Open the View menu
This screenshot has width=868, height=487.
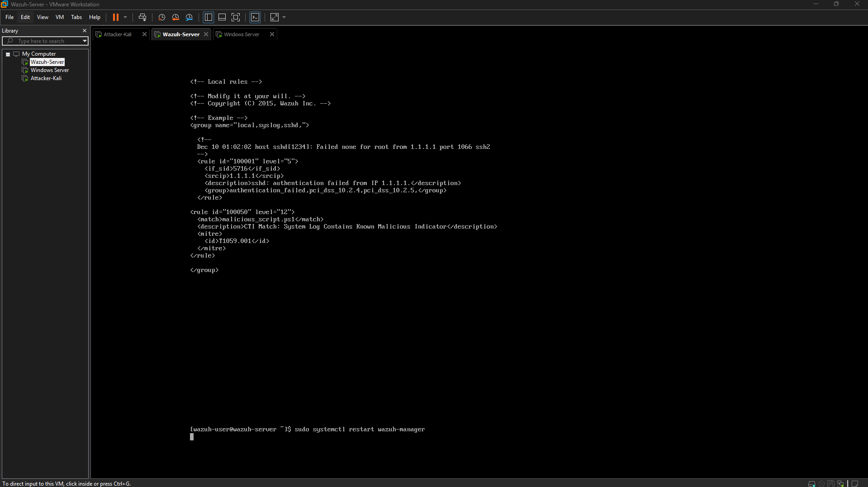43,17
